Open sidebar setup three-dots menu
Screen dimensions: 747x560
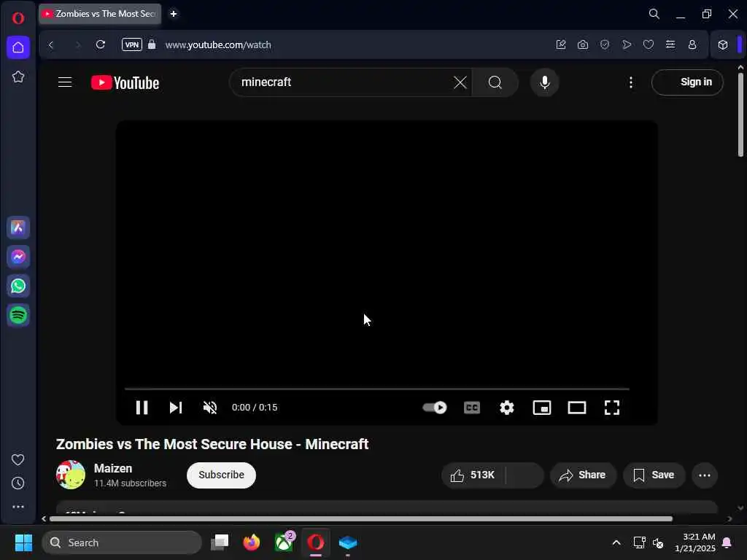[18, 507]
